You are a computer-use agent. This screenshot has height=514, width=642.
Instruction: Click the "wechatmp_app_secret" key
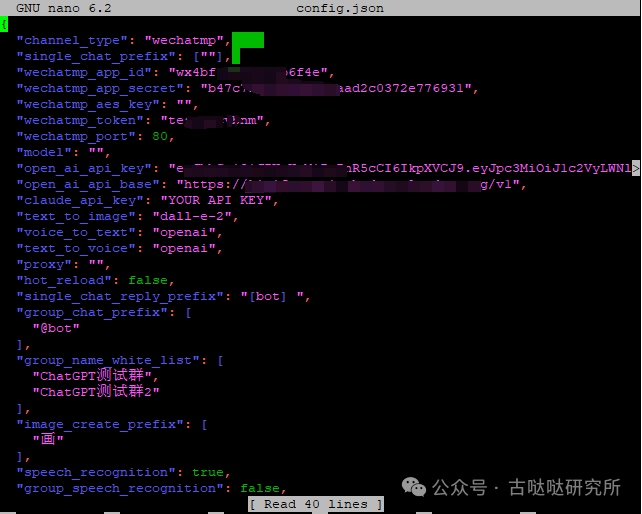pos(100,88)
